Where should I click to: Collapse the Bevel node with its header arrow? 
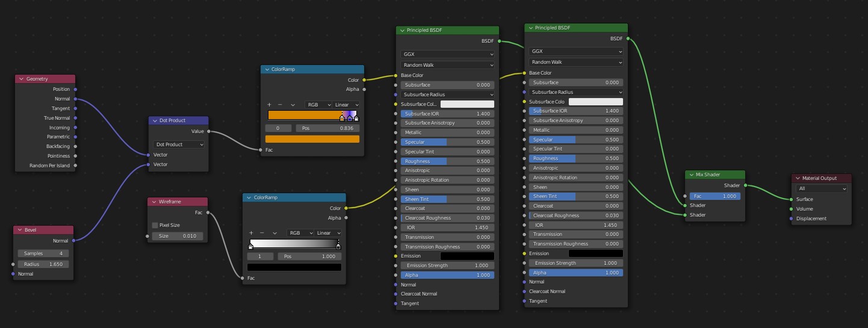(19, 230)
